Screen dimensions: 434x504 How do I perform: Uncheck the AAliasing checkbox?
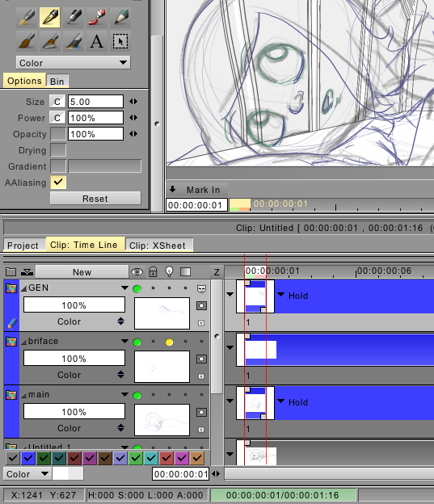(x=58, y=183)
